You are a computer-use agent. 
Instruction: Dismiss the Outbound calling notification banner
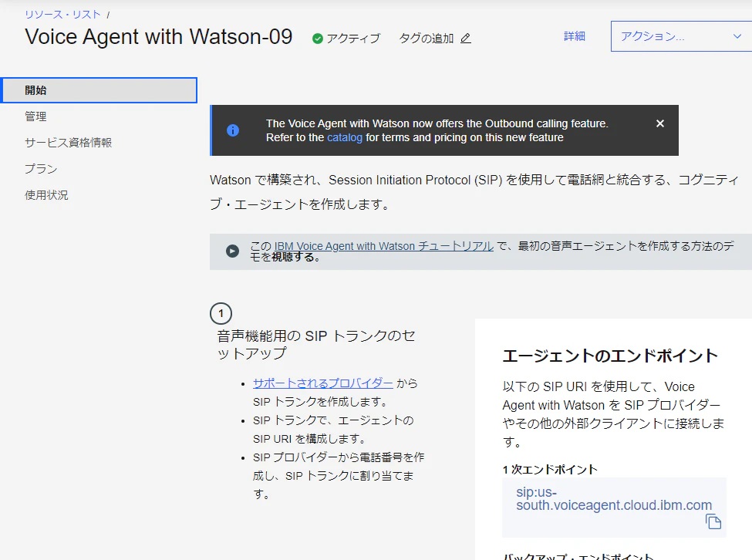660,123
